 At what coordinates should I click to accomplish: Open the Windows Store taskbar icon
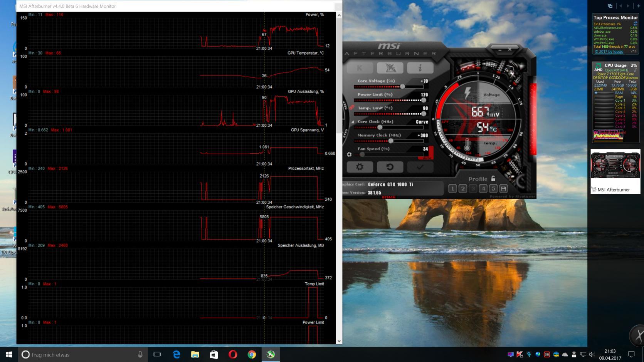(x=214, y=354)
